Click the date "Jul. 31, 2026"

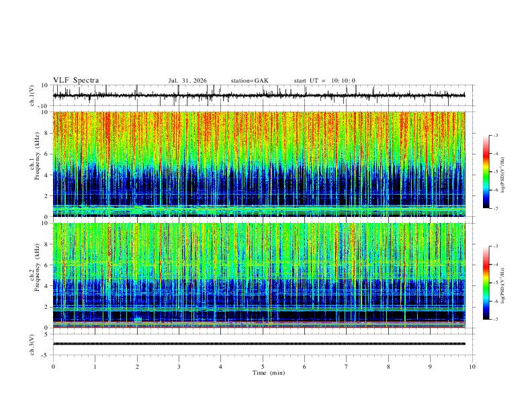pyautogui.click(x=187, y=81)
